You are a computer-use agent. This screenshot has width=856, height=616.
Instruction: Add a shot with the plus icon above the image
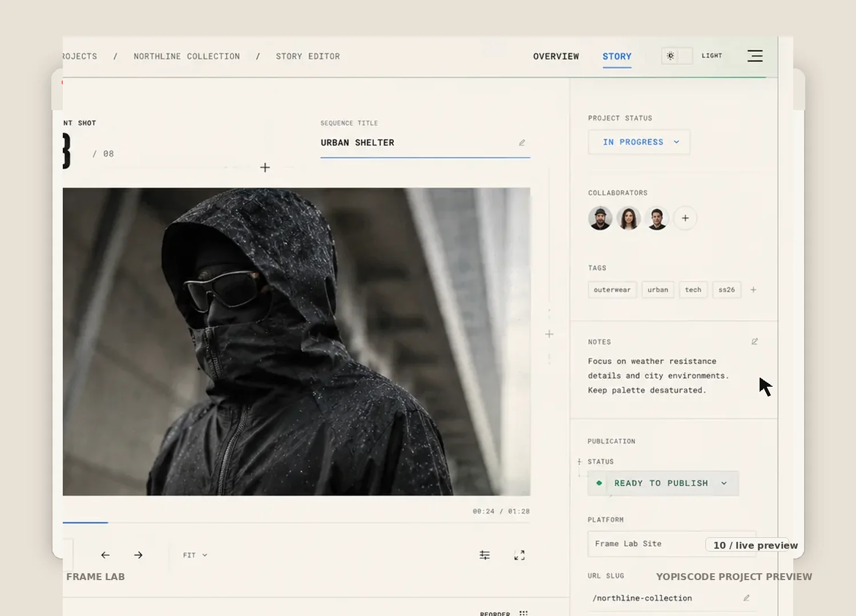tap(265, 168)
